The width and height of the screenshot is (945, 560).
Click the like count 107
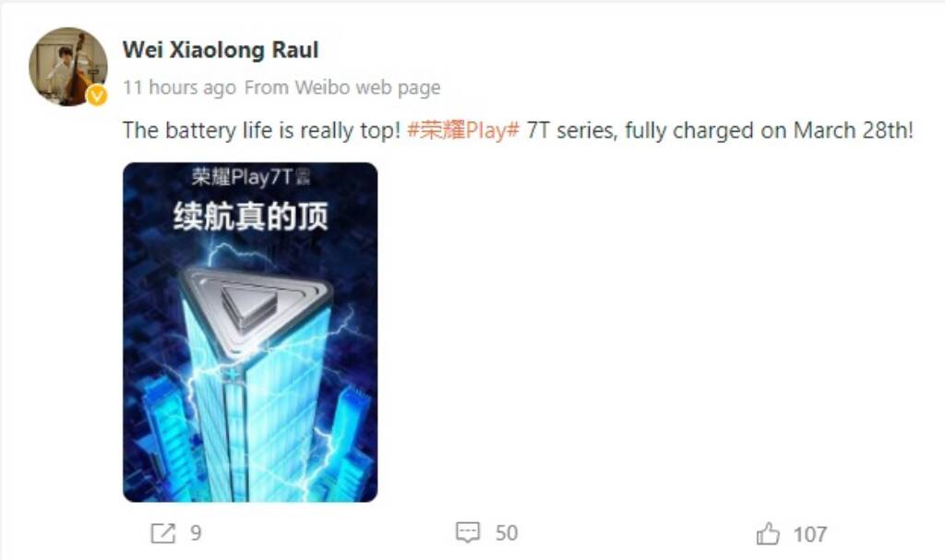point(810,534)
